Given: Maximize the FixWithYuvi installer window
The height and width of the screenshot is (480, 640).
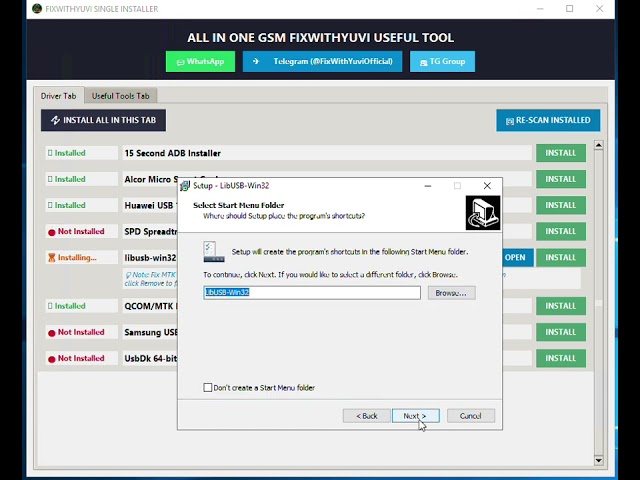Looking at the screenshot, I should click(x=569, y=9).
